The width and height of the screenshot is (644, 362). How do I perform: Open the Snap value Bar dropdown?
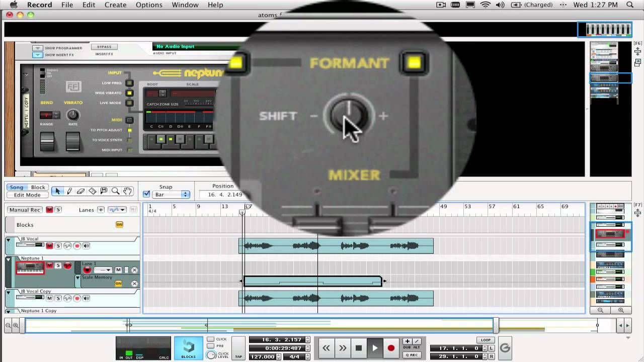click(x=171, y=195)
